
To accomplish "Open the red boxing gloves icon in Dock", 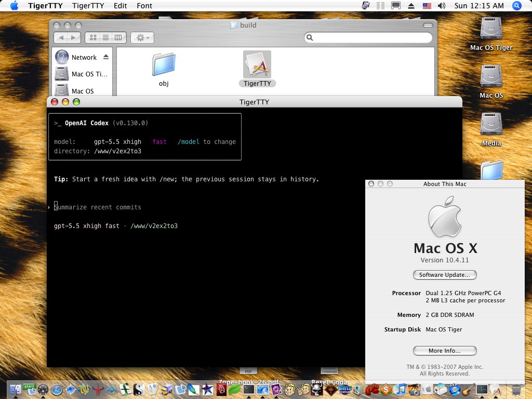I will pyautogui.click(x=372, y=390).
